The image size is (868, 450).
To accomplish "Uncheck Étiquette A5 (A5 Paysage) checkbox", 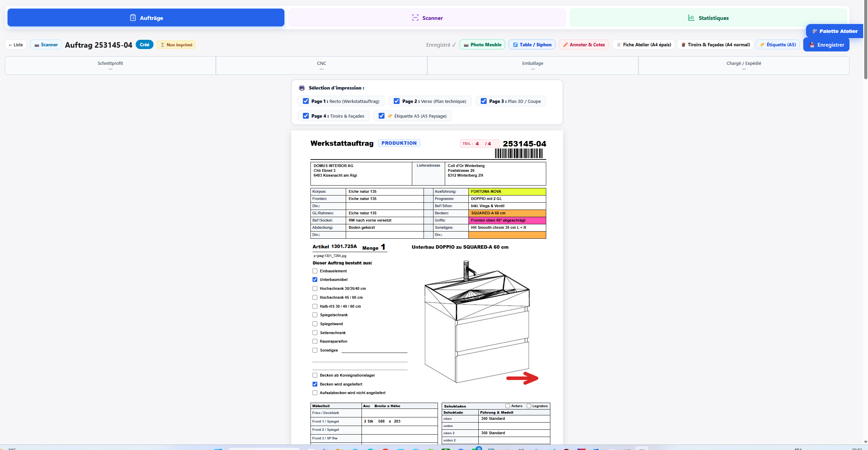I will click(x=381, y=116).
